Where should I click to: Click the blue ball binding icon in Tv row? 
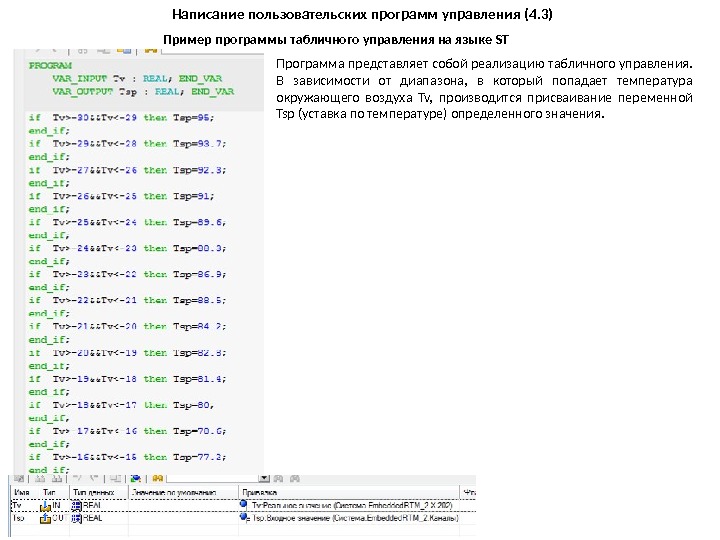(x=244, y=505)
